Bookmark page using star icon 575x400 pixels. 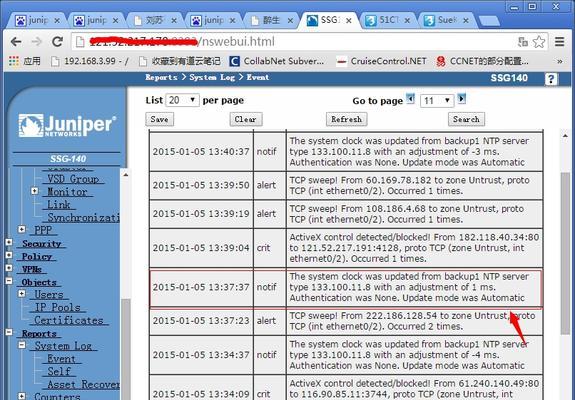(539, 42)
